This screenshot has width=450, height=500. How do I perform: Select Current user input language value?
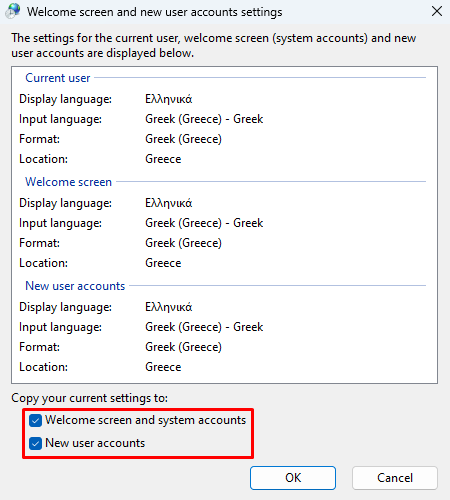(204, 119)
